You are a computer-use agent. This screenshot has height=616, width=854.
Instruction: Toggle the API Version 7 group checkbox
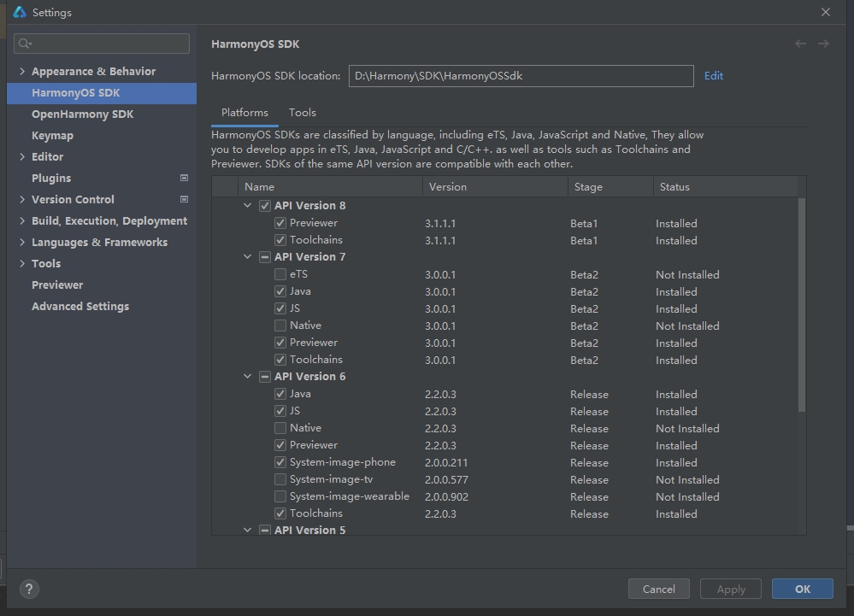pos(265,257)
